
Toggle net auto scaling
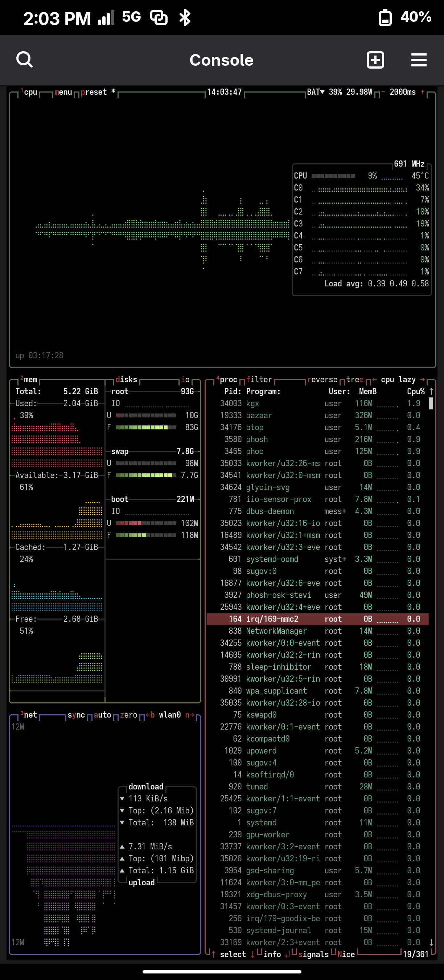click(102, 715)
